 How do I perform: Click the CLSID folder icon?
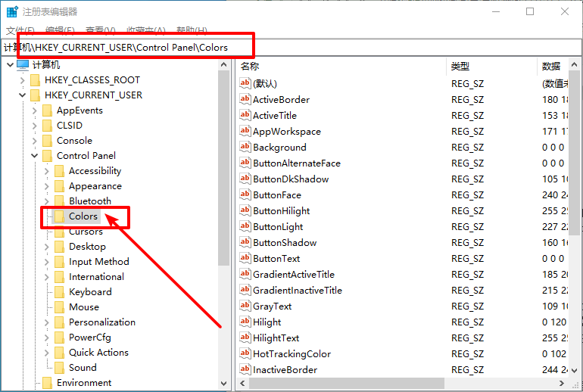pos(47,126)
